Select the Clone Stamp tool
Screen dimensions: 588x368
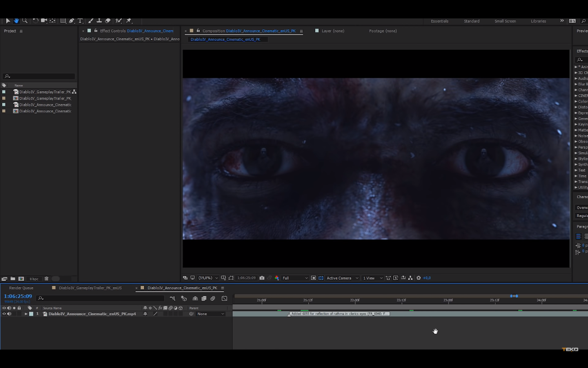[x=99, y=21]
